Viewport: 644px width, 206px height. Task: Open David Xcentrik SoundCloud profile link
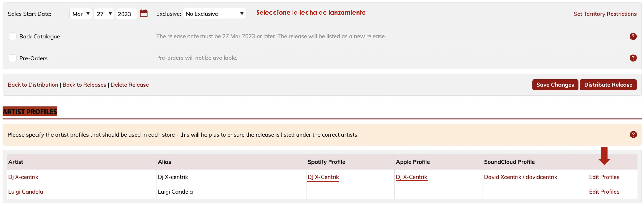click(x=520, y=177)
